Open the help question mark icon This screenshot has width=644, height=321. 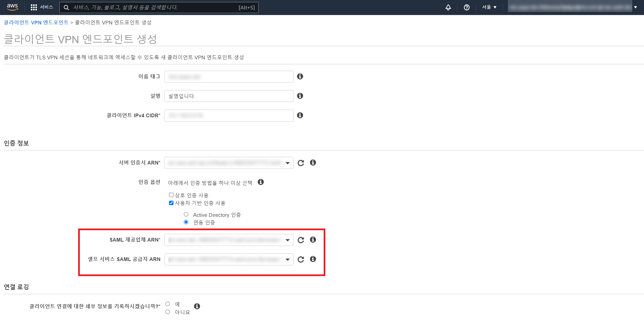point(467,7)
